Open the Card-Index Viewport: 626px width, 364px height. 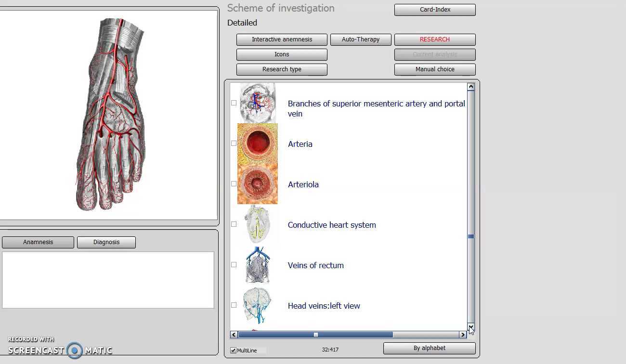[435, 10]
